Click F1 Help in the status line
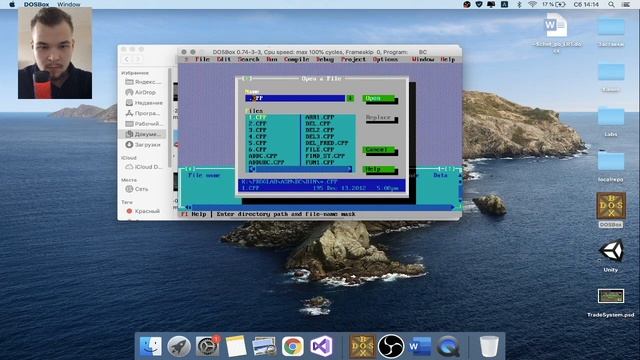This screenshot has height=360, width=640. pos(193,214)
